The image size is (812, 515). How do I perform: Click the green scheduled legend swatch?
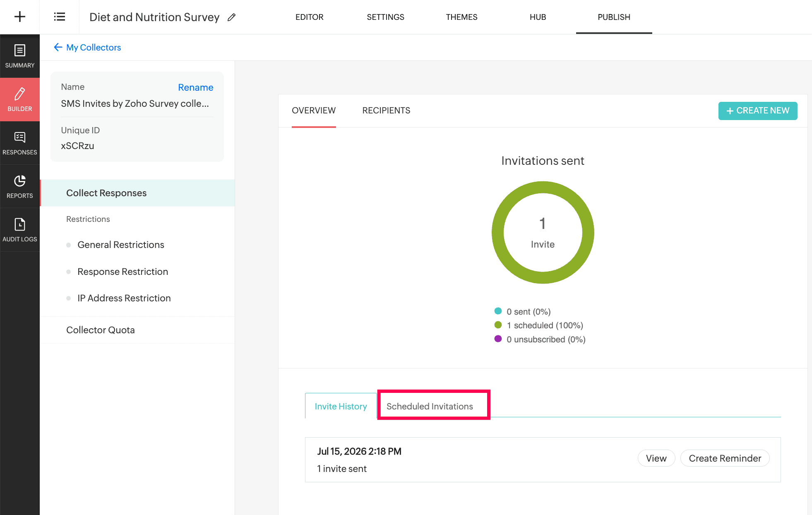point(498,325)
